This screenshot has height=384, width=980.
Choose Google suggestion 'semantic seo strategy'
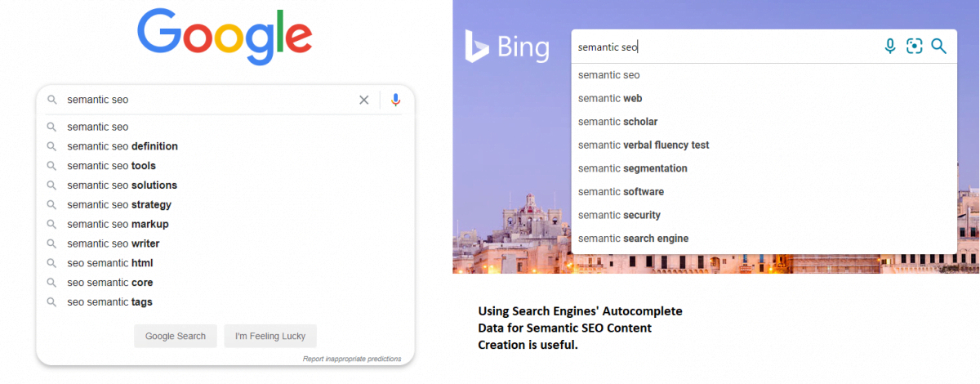click(119, 205)
